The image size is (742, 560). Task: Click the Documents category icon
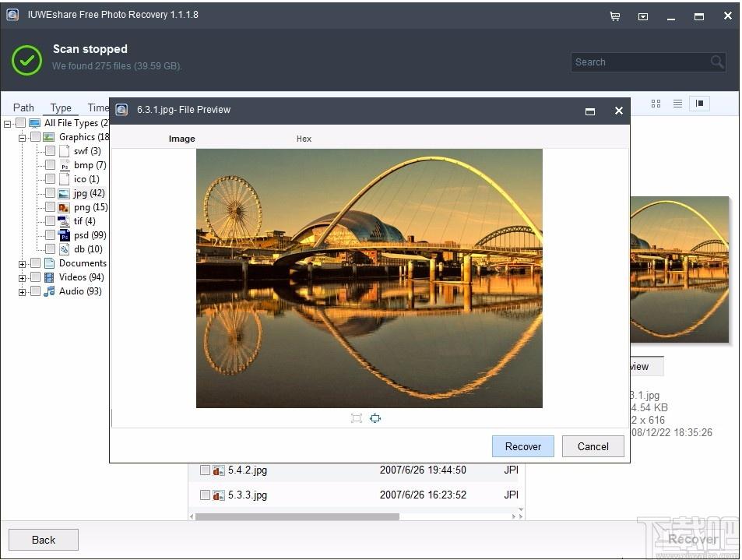(49, 263)
